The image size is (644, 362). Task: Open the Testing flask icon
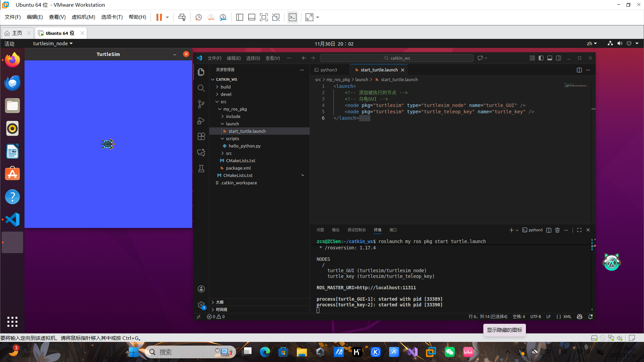pyautogui.click(x=201, y=169)
